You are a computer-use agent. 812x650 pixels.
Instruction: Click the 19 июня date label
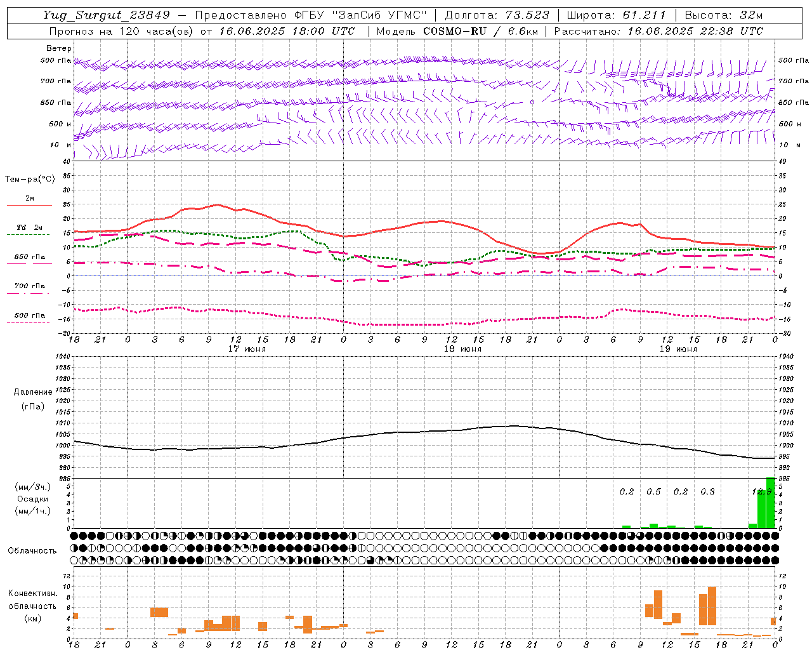(x=678, y=349)
